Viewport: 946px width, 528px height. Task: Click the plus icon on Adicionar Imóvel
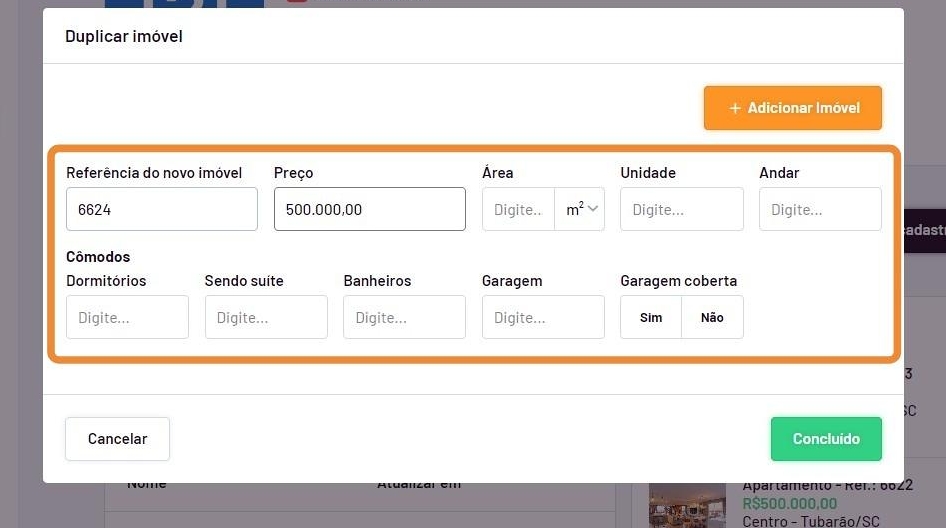735,108
